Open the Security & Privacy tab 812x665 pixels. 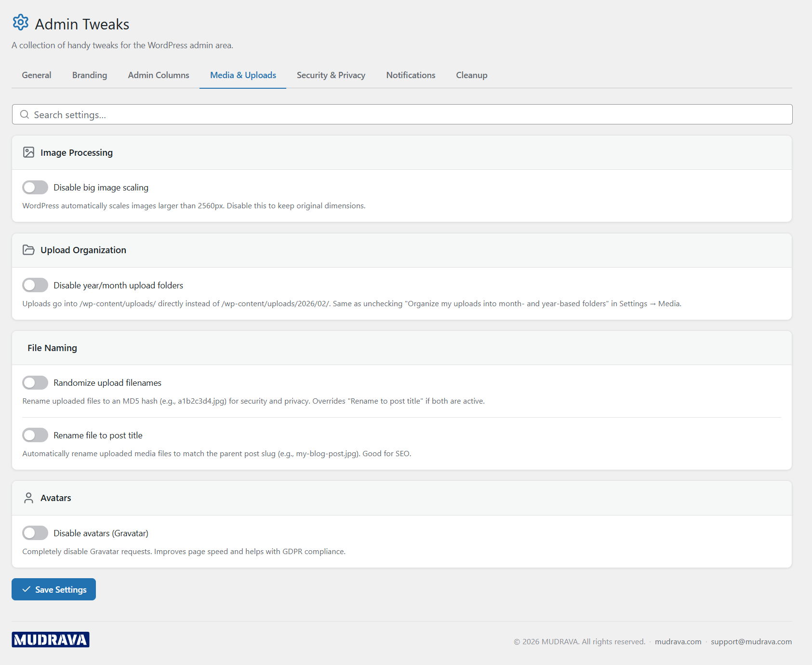coord(331,75)
